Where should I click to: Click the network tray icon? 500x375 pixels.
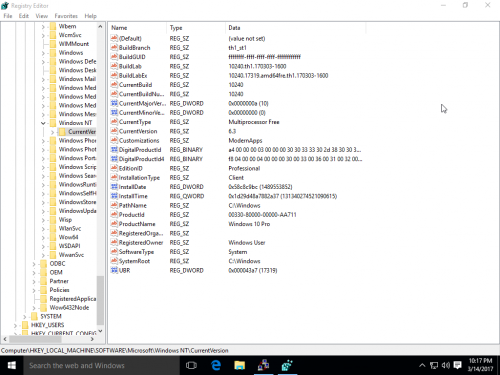click(x=434, y=365)
